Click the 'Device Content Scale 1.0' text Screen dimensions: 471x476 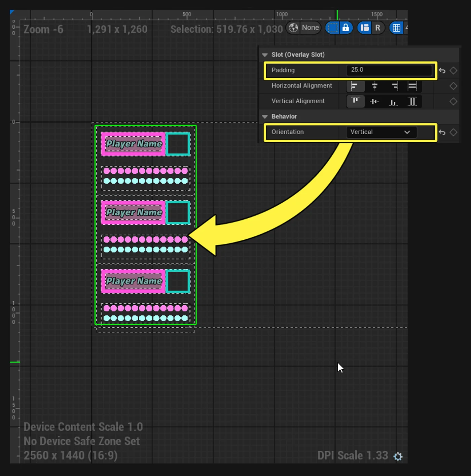pyautogui.click(x=83, y=427)
